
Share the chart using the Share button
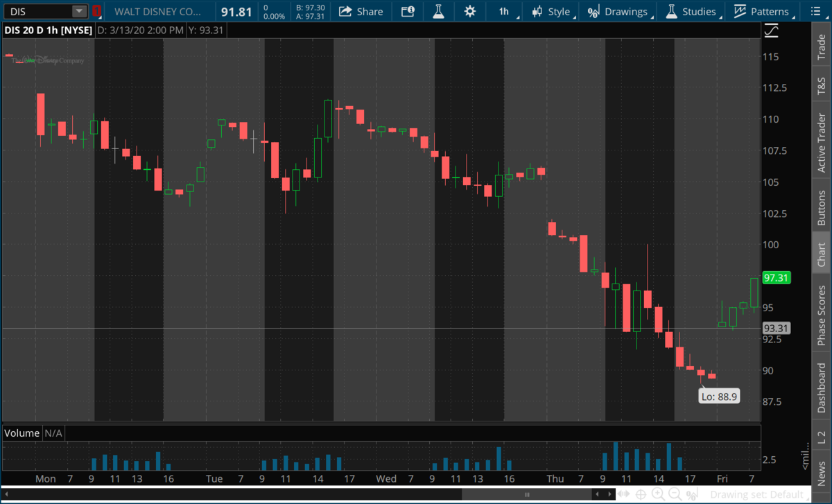point(361,11)
